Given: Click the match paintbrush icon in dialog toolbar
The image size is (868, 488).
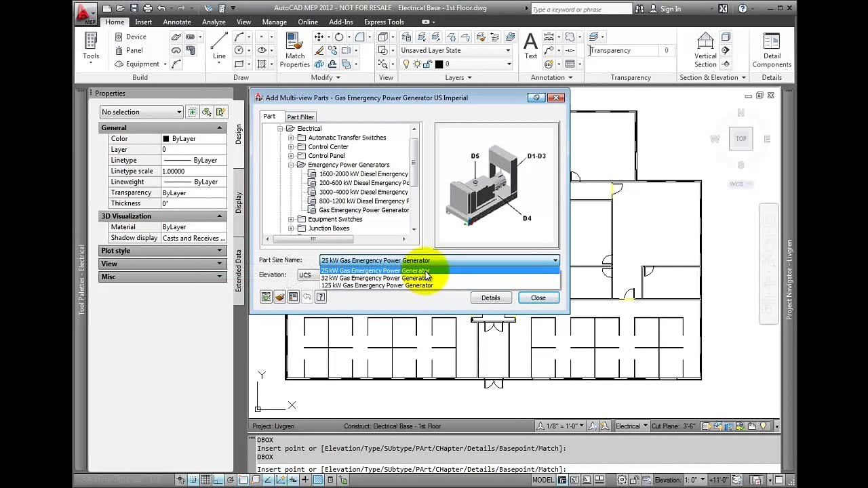Looking at the screenshot, I should pos(279,297).
